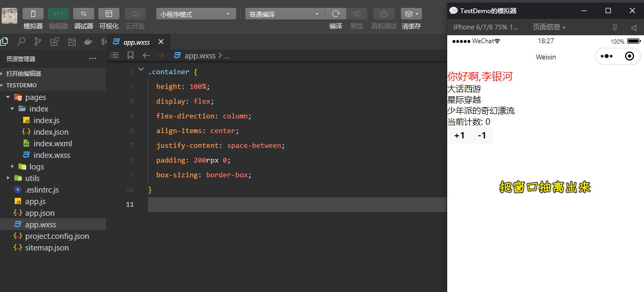Open index.wxss in the file tree

pyautogui.click(x=52, y=155)
